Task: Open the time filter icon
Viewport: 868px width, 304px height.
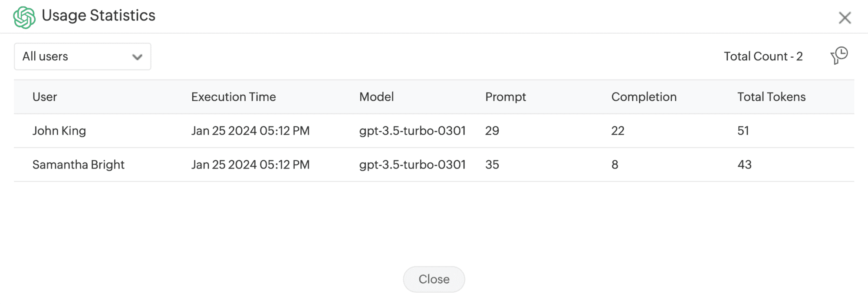Action: click(839, 56)
